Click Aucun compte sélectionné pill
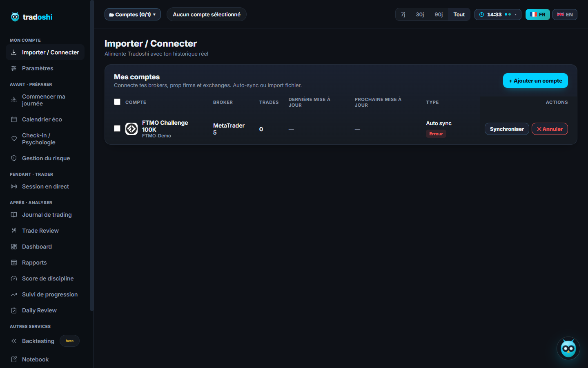Image resolution: width=588 pixels, height=368 pixels. (207, 14)
